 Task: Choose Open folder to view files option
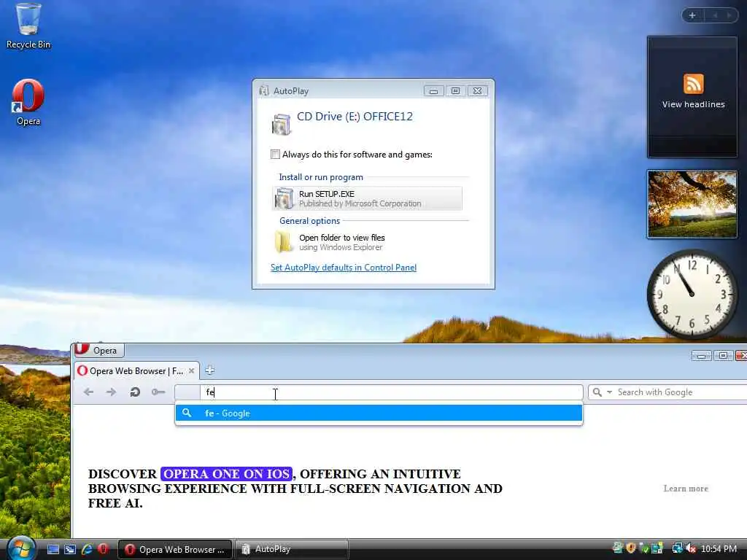coord(367,242)
